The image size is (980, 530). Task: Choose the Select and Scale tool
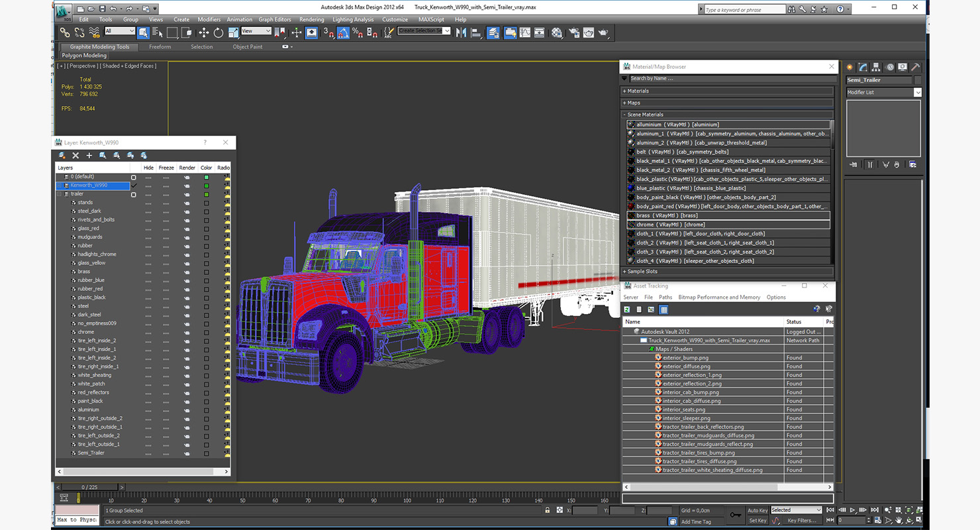click(233, 32)
